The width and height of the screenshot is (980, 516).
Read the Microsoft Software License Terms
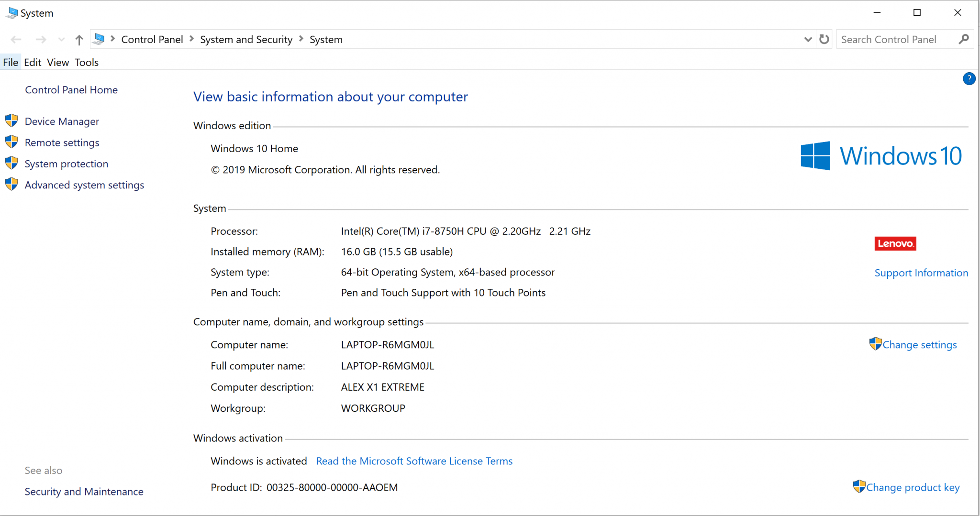[x=414, y=461]
